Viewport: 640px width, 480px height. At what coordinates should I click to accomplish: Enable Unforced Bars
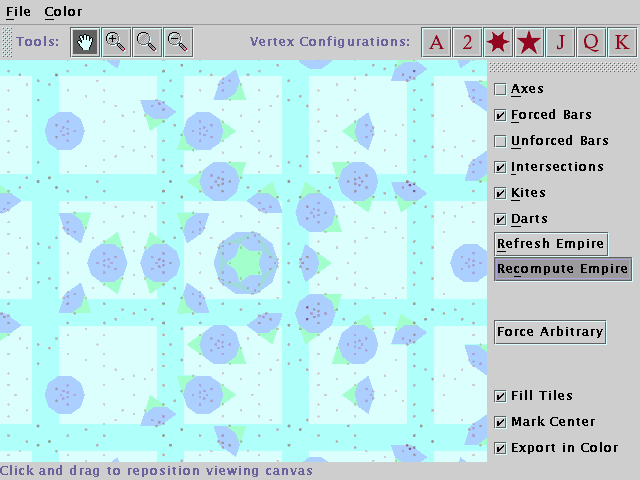tap(500, 141)
